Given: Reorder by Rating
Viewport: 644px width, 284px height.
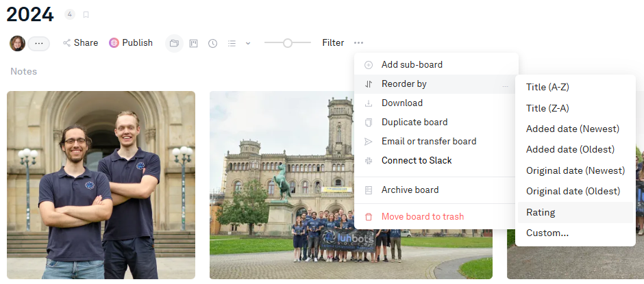Looking at the screenshot, I should [541, 212].
